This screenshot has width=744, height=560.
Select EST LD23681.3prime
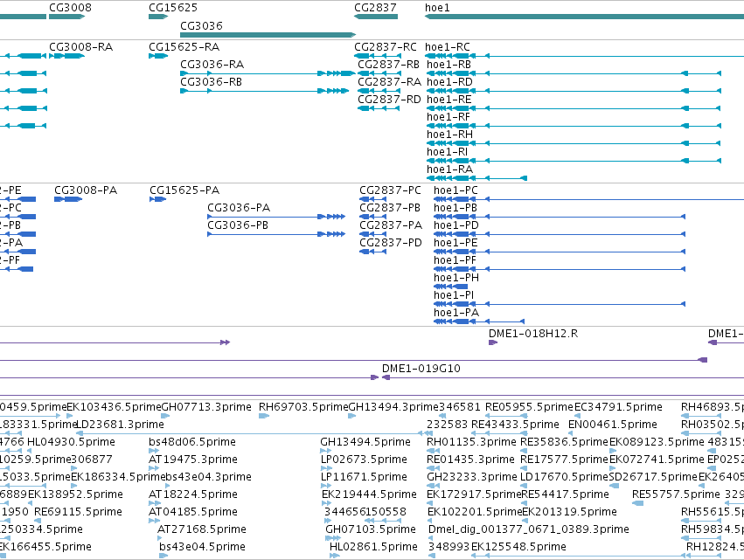point(120,425)
